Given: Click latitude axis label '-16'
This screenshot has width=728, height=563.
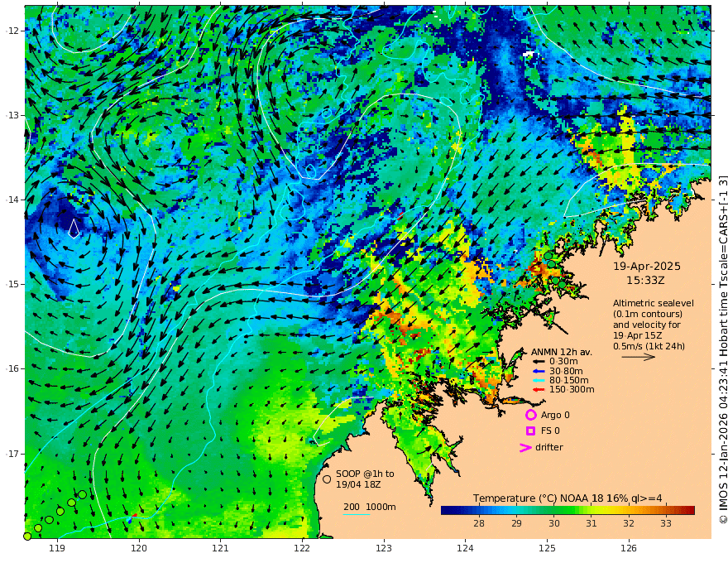Looking at the screenshot, I should [12, 368].
